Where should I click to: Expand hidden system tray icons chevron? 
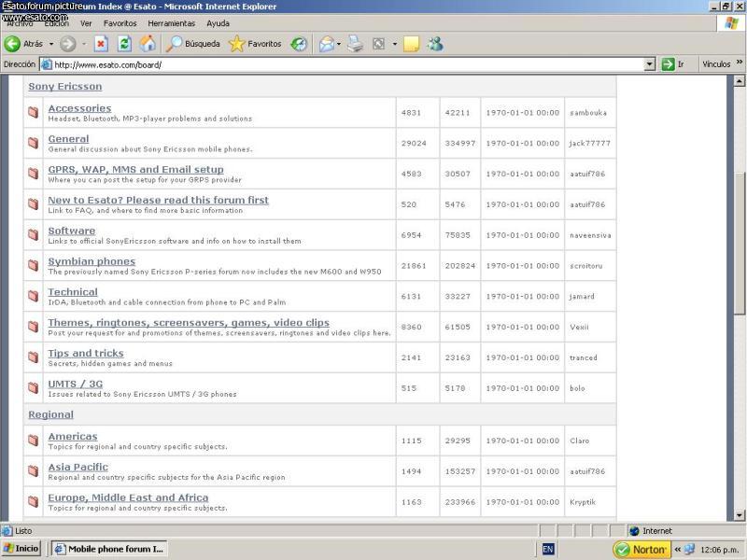click(678, 550)
